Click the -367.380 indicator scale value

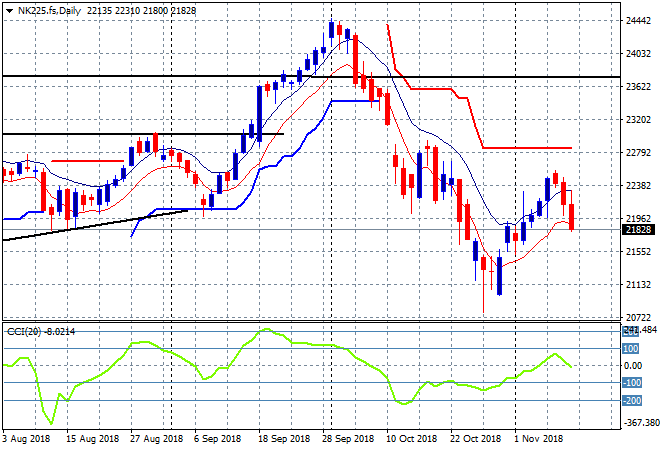coord(637,422)
